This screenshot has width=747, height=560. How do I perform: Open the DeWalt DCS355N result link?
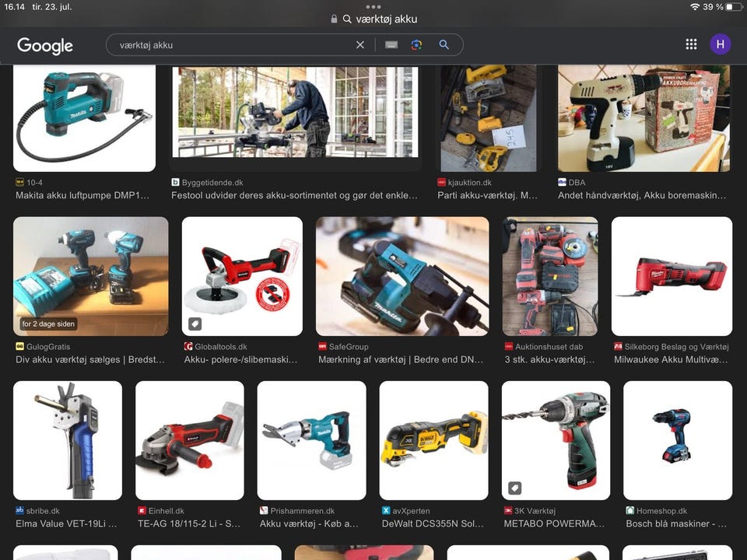coord(433,523)
